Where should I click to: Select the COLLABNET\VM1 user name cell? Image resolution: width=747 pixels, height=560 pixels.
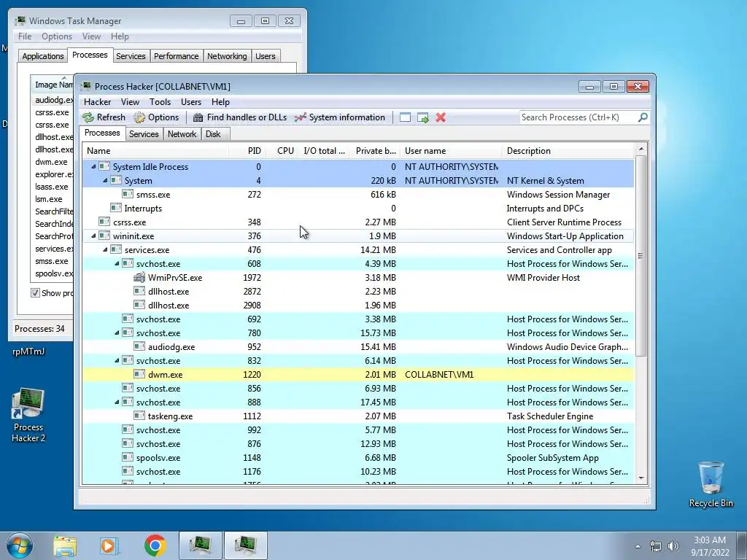point(439,374)
